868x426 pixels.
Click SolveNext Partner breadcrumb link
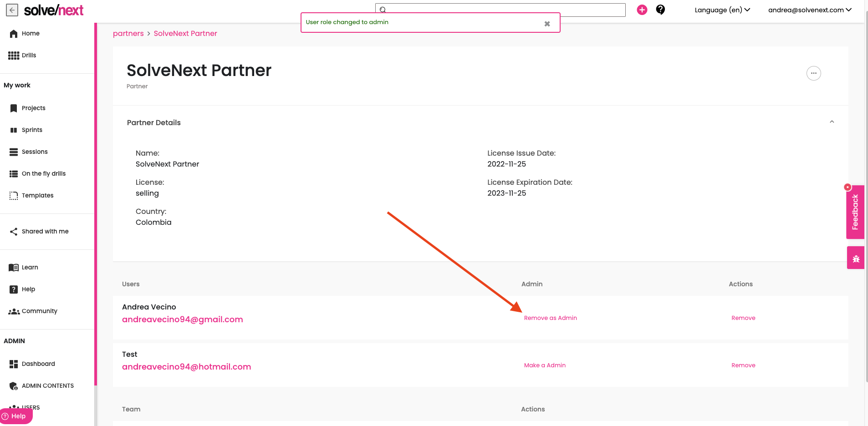click(x=185, y=34)
